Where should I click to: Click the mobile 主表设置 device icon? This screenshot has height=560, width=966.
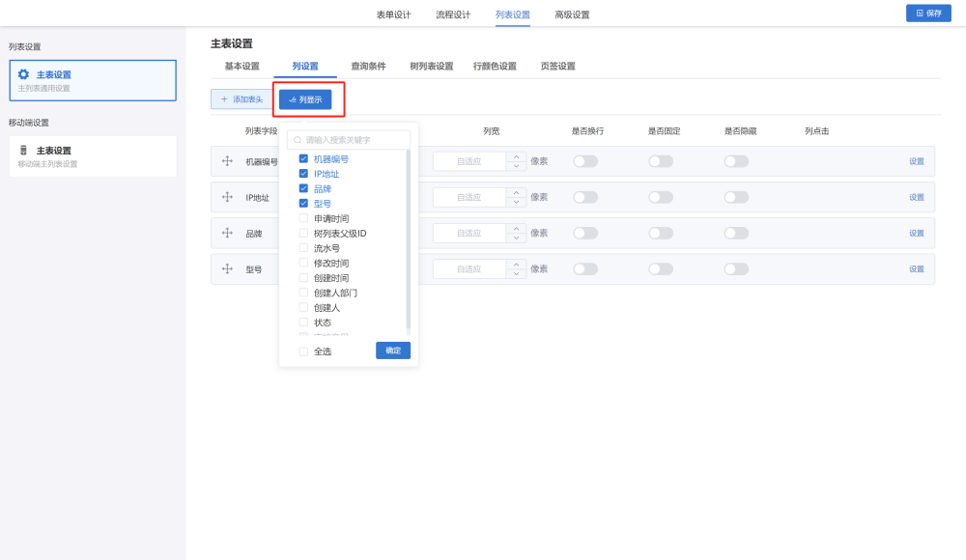click(24, 151)
